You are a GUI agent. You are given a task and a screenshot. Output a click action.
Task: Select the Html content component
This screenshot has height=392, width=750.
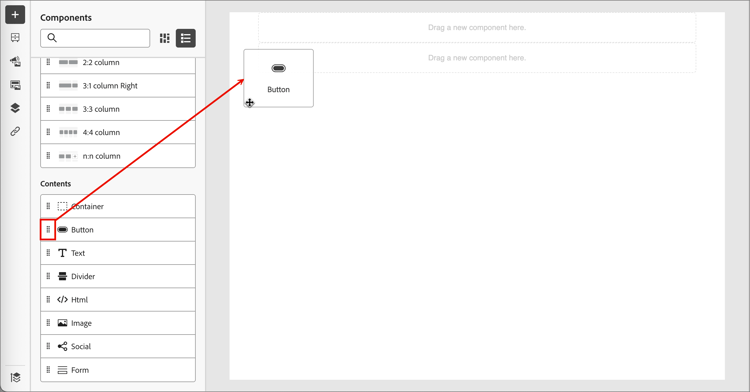coord(118,300)
